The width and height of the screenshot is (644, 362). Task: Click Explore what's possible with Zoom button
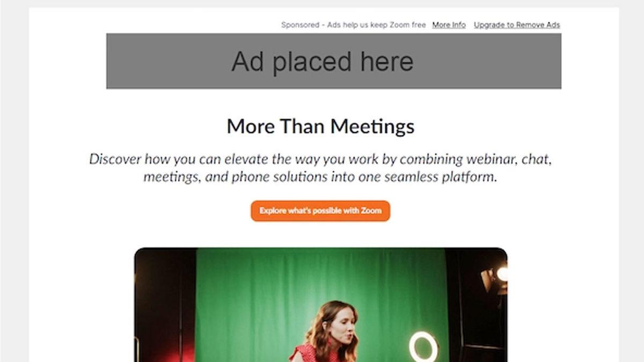(x=320, y=211)
